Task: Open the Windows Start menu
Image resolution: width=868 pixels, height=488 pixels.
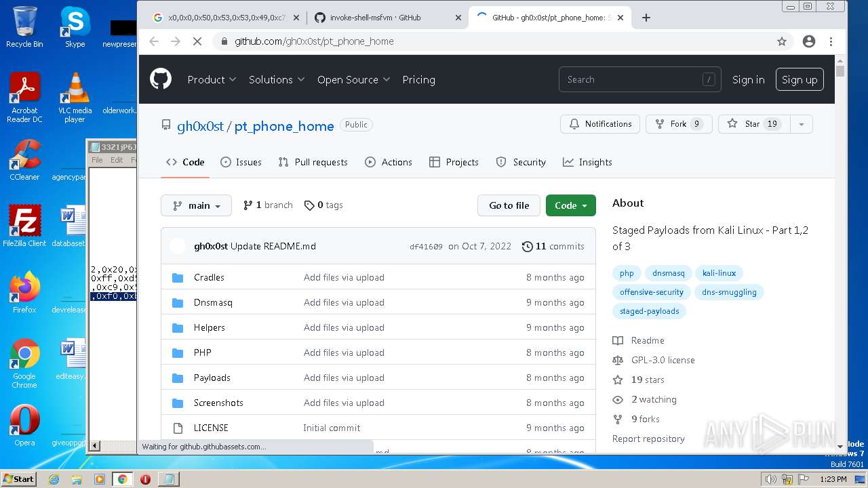Action: pos(19,479)
